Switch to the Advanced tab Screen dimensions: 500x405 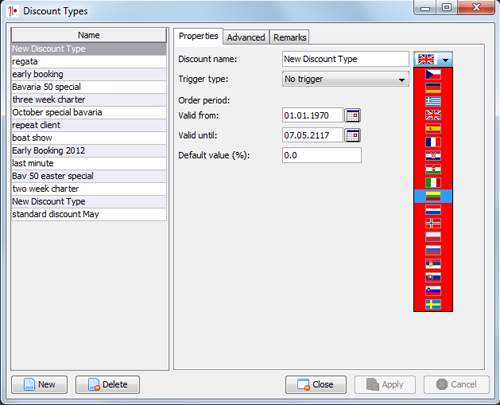pos(246,37)
